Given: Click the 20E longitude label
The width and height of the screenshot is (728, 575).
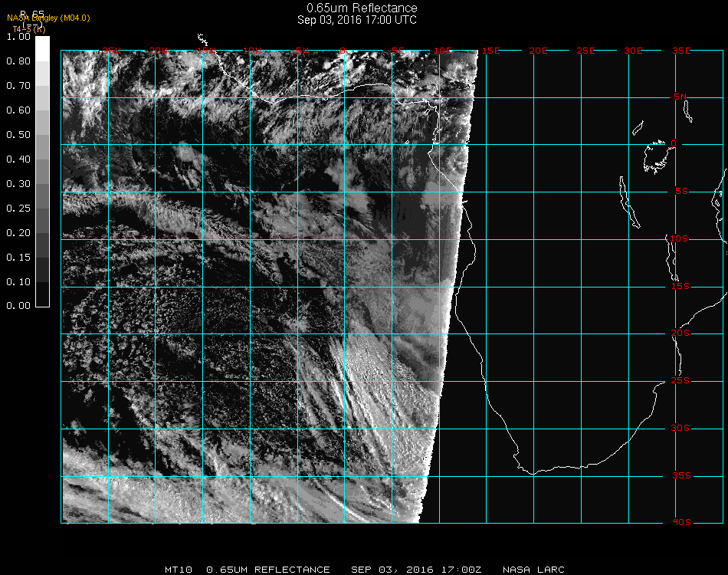Looking at the screenshot, I should [538, 51].
